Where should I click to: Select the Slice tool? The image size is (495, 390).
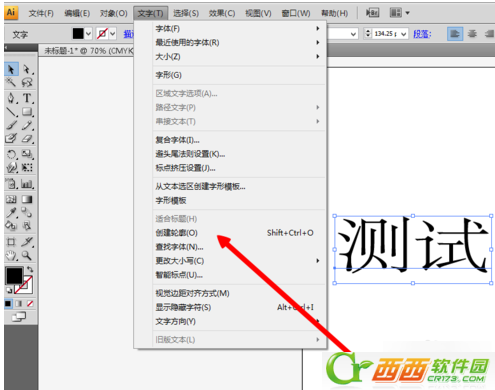click(27, 242)
